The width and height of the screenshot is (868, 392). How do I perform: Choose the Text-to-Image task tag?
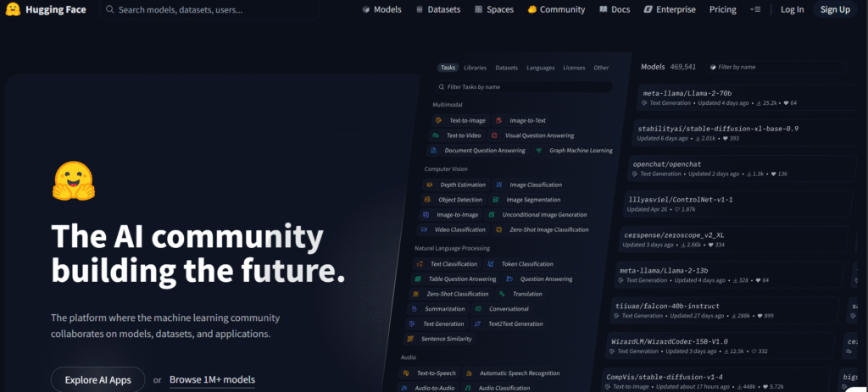(x=460, y=120)
